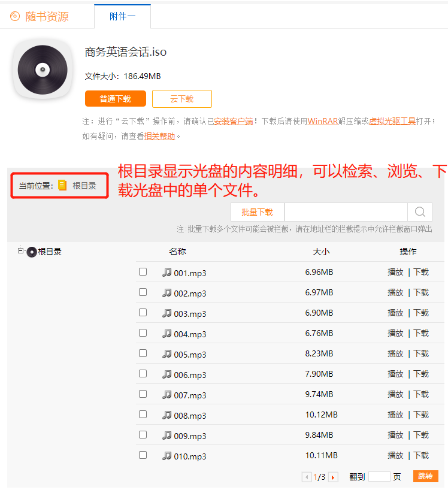Image resolution: width=448 pixels, height=490 pixels.
Task: Open the WinRAR link
Action: (323, 121)
